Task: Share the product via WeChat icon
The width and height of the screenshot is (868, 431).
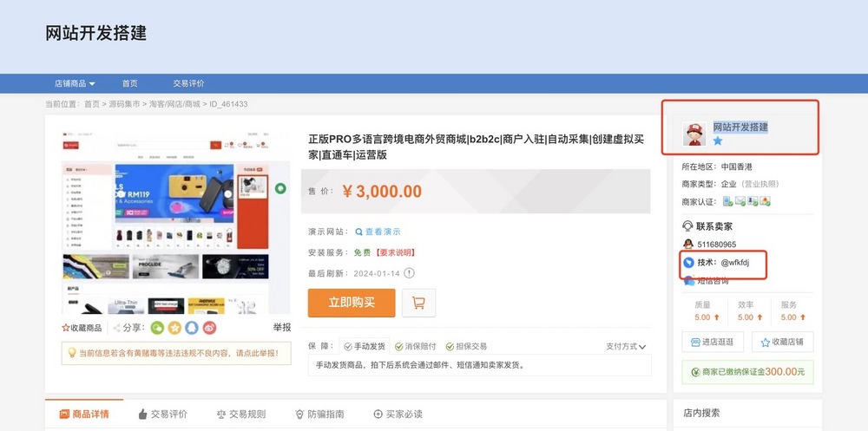Action: click(157, 328)
